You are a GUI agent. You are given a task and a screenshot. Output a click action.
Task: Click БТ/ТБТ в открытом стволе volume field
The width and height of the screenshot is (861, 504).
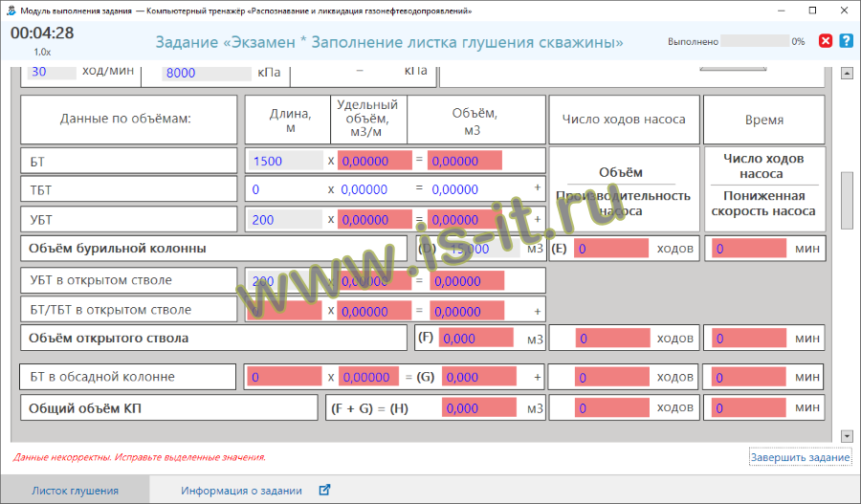coord(467,311)
